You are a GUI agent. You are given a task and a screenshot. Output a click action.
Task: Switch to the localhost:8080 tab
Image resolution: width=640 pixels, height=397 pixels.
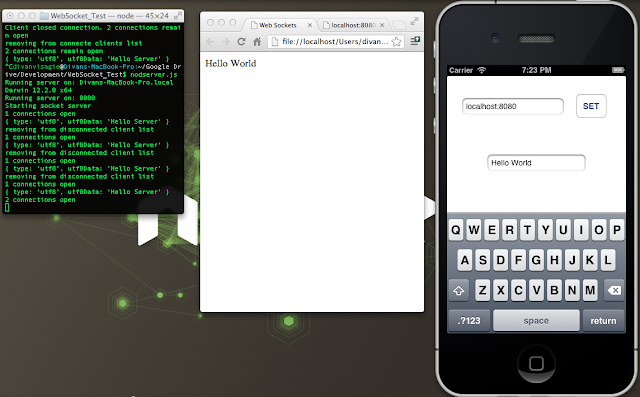click(x=353, y=25)
